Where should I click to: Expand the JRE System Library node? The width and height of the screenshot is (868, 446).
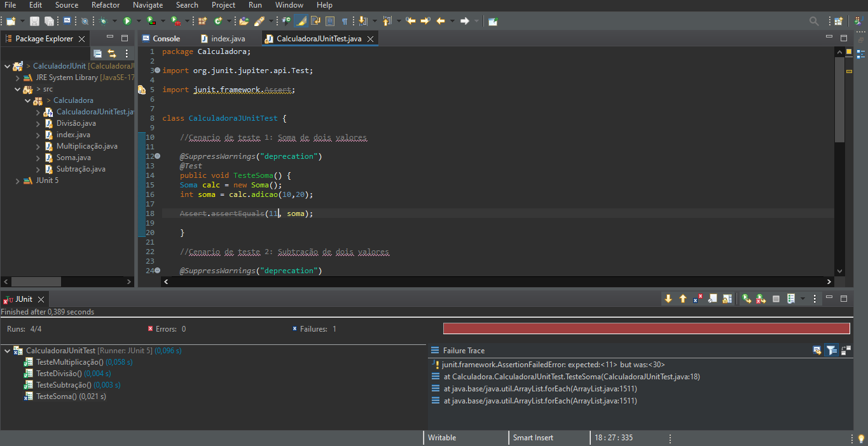click(18, 78)
